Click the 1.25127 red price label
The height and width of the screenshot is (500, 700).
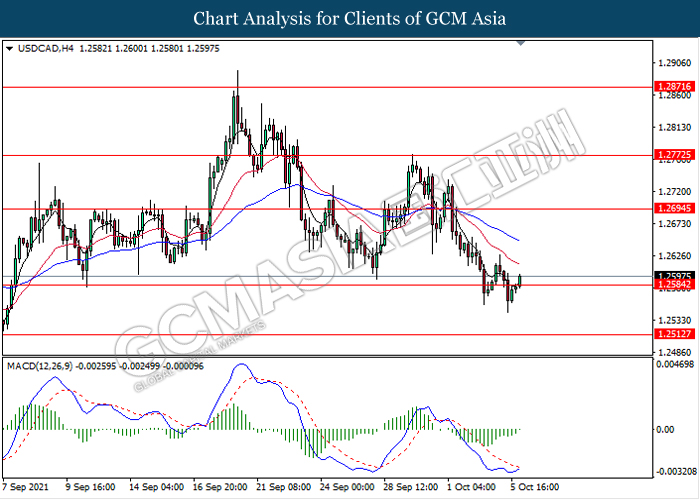pos(674,333)
